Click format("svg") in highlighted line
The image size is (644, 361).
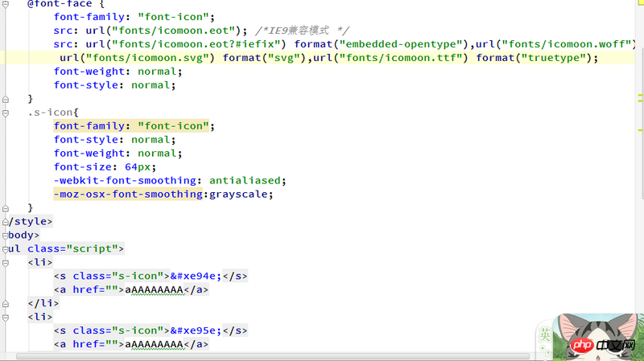point(264,58)
